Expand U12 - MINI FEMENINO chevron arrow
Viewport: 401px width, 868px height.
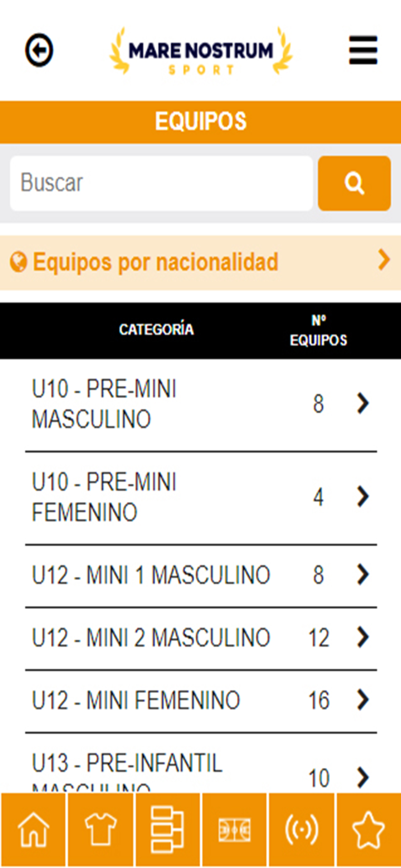point(363,699)
